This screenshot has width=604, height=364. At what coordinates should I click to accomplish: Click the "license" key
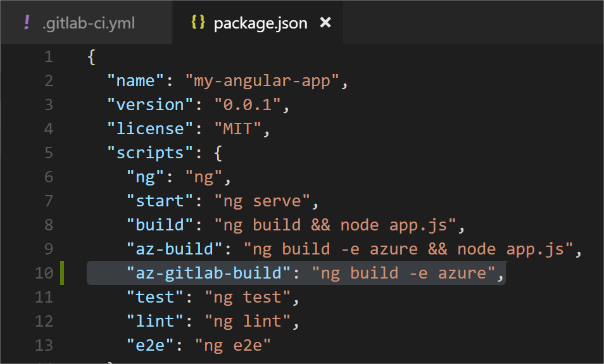click(150, 129)
